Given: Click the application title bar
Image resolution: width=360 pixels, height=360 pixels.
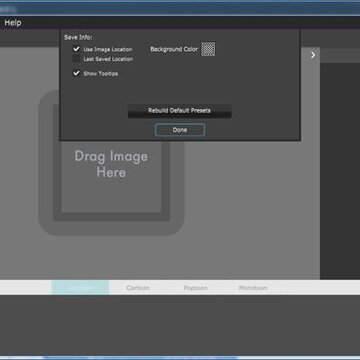Looking at the screenshot, I should coord(180,9).
